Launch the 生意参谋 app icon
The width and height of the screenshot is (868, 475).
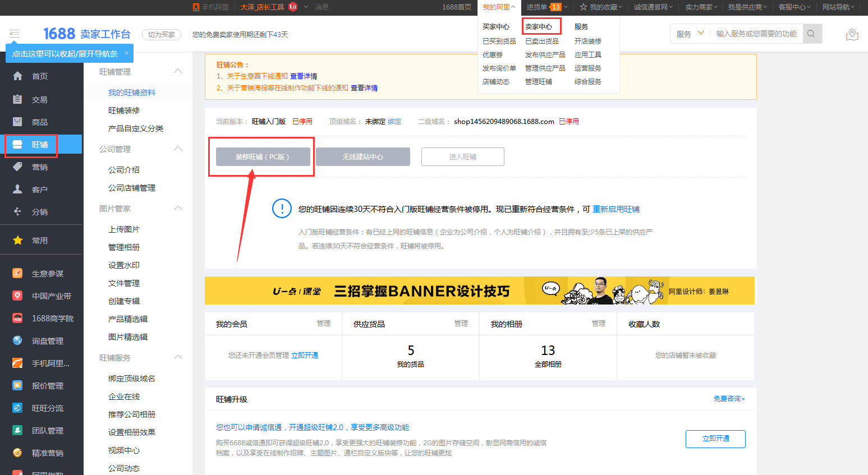pyautogui.click(x=18, y=273)
